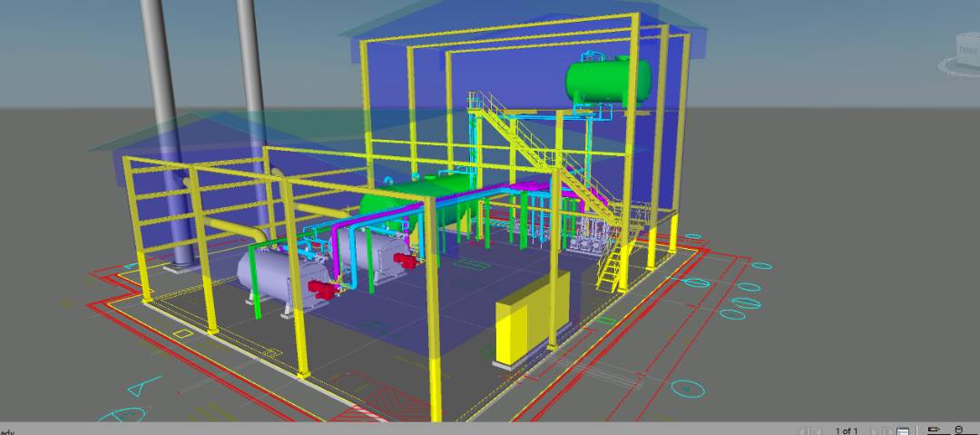Jump to the last sheet arrow
This screenshot has height=435, width=980.
tap(887, 430)
